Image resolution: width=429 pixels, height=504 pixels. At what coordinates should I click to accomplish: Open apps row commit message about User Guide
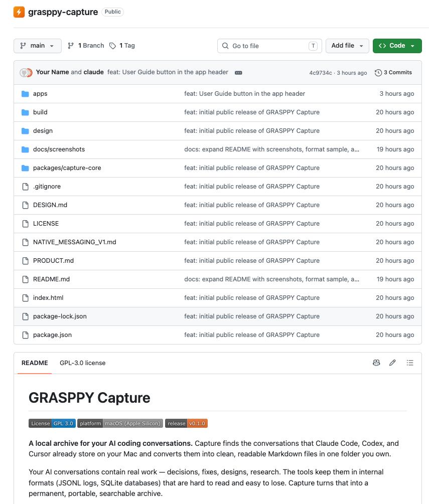click(244, 94)
